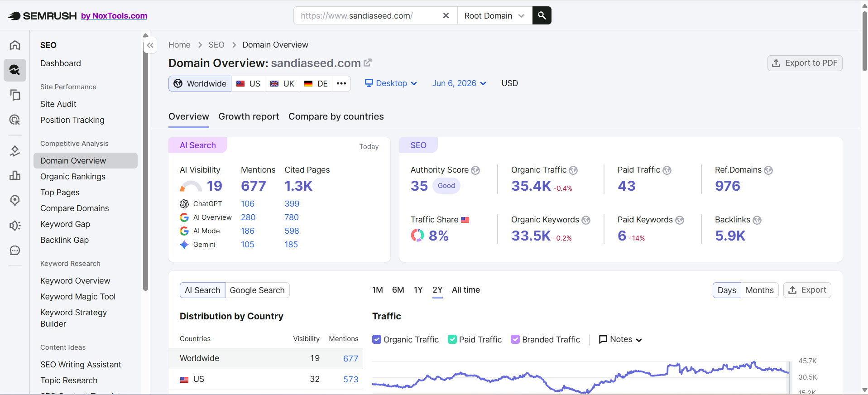This screenshot has width=868, height=395.
Task: Click the chart Export button
Action: click(x=807, y=290)
